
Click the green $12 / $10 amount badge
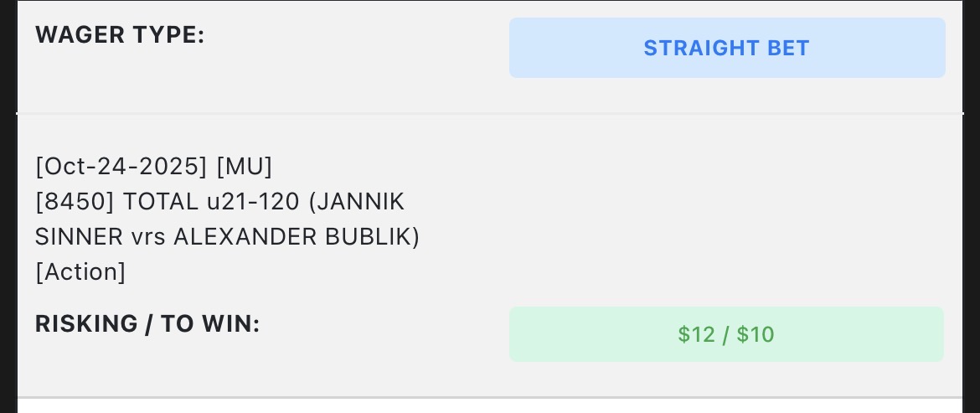[726, 334]
